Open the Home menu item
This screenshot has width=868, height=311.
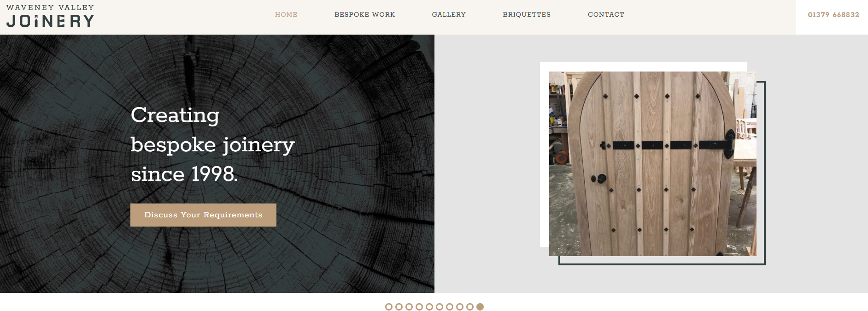[286, 14]
